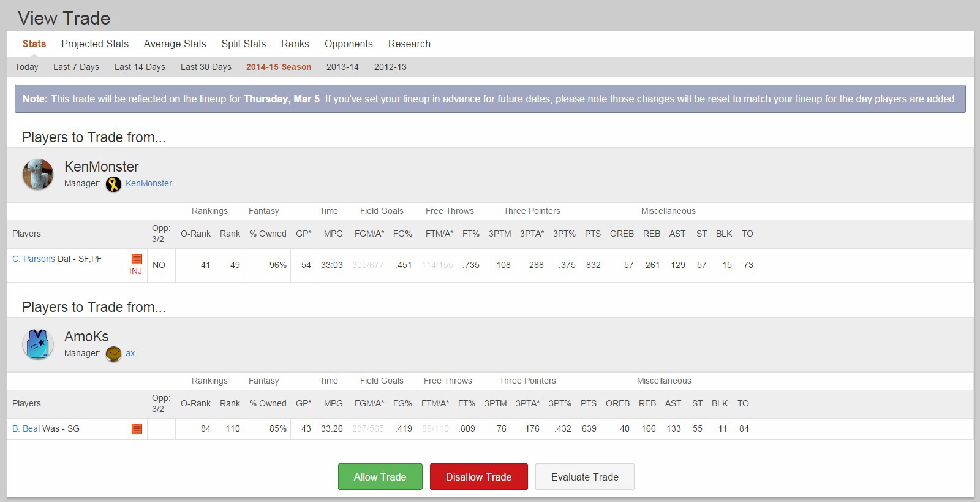Open the B. Beal player link

coord(26,428)
